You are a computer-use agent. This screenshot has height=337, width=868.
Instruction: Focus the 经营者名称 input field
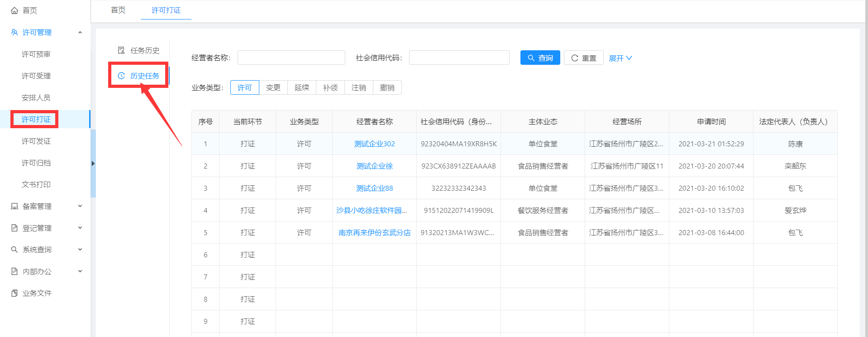(291, 58)
